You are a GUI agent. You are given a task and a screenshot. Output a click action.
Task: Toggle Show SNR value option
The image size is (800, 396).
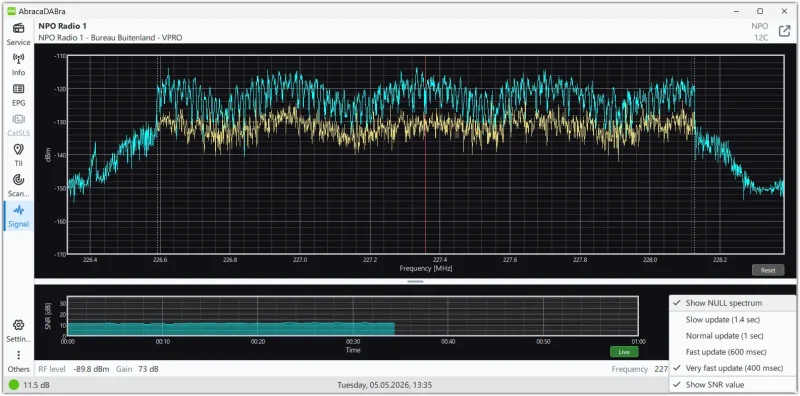point(732,385)
